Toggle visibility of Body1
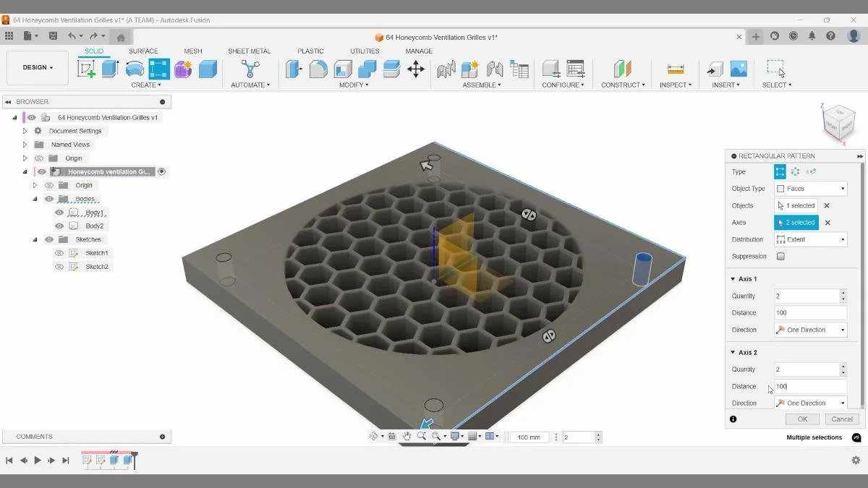This screenshot has height=488, width=868. click(59, 212)
